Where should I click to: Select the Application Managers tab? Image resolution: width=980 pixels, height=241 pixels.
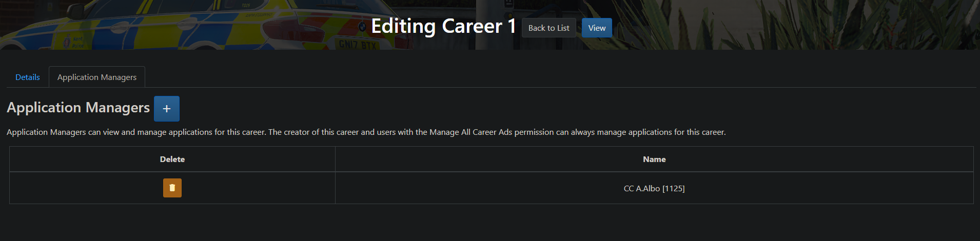(x=97, y=77)
